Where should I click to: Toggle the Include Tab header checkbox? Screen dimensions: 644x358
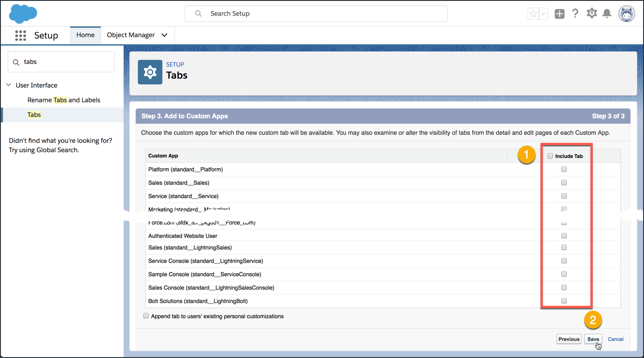click(x=550, y=156)
